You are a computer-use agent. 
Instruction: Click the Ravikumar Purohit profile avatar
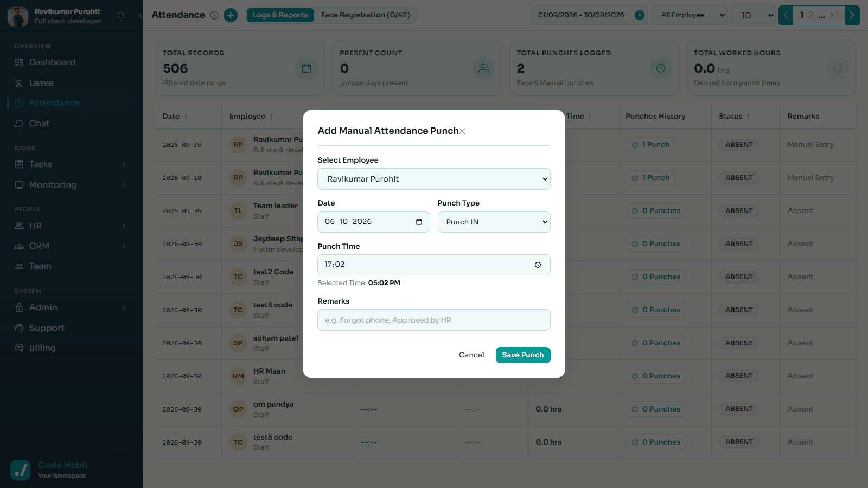pyautogui.click(x=18, y=16)
